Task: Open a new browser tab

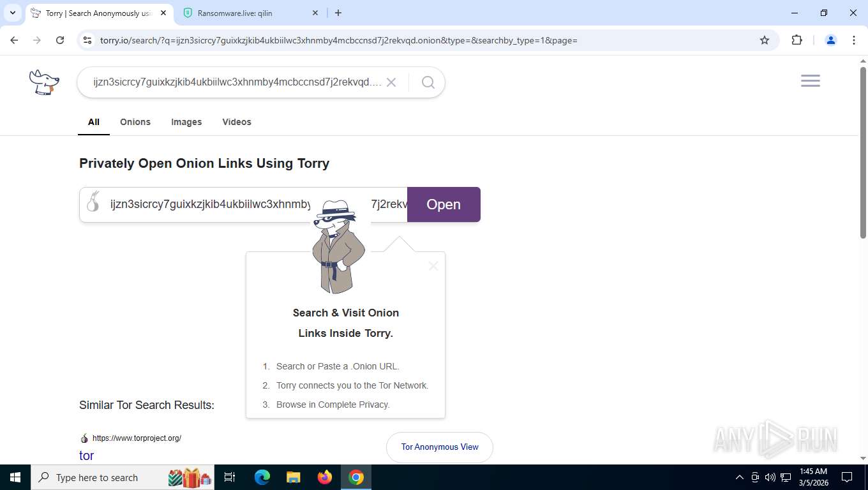Action: click(x=338, y=13)
